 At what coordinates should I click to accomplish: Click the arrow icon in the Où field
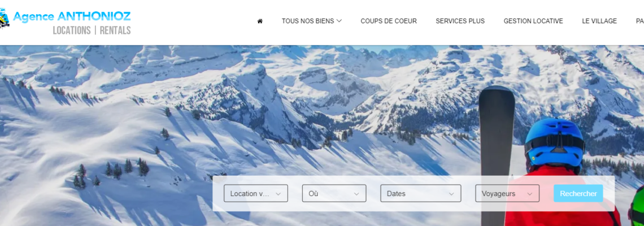[x=356, y=194]
